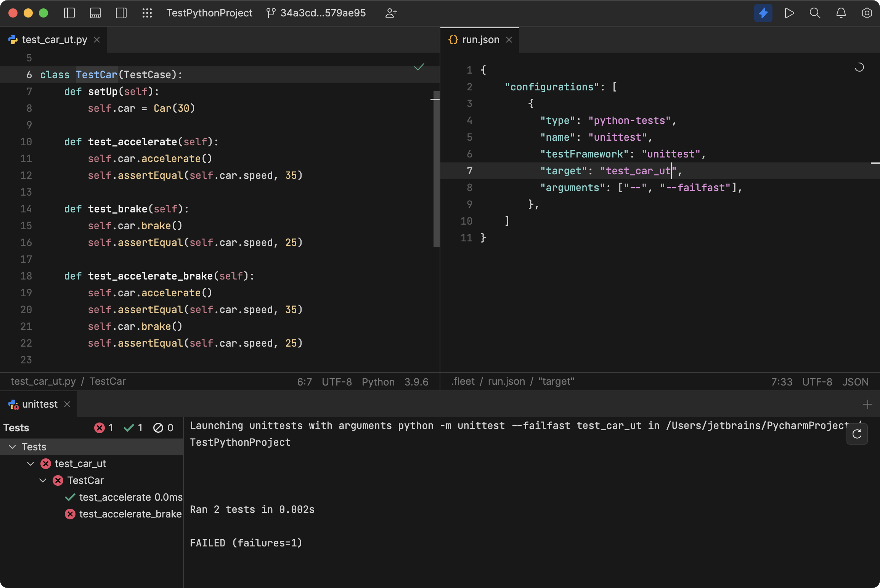Click the Run play button
The image size is (880, 588).
click(x=789, y=13)
